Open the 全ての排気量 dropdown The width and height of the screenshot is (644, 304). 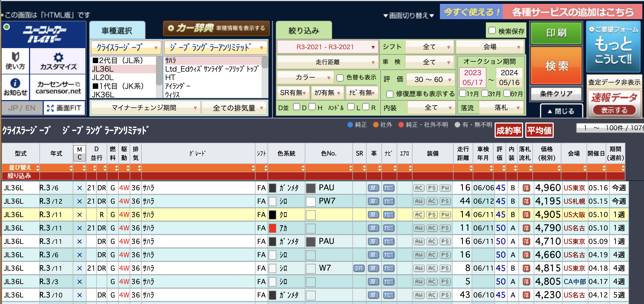[235, 108]
